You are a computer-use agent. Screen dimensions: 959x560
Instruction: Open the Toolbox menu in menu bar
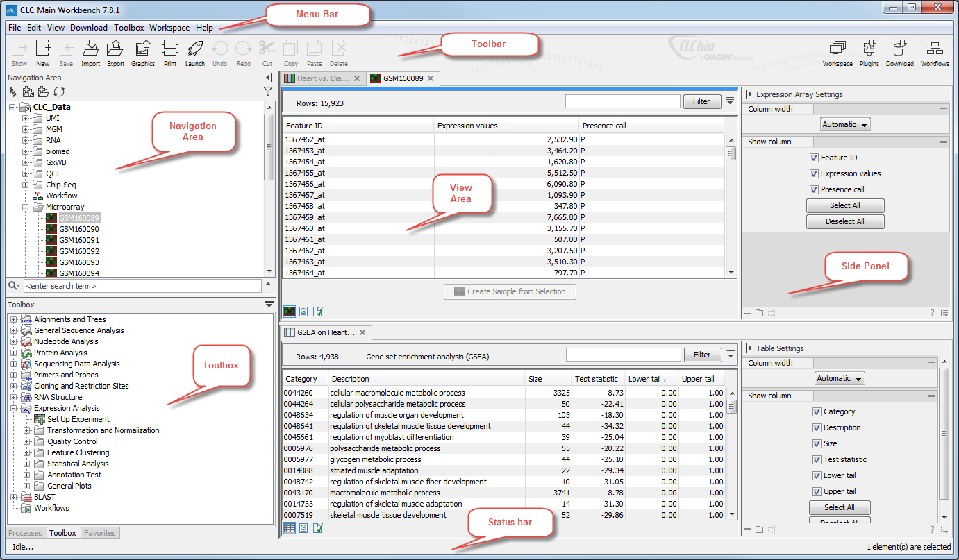tap(129, 28)
